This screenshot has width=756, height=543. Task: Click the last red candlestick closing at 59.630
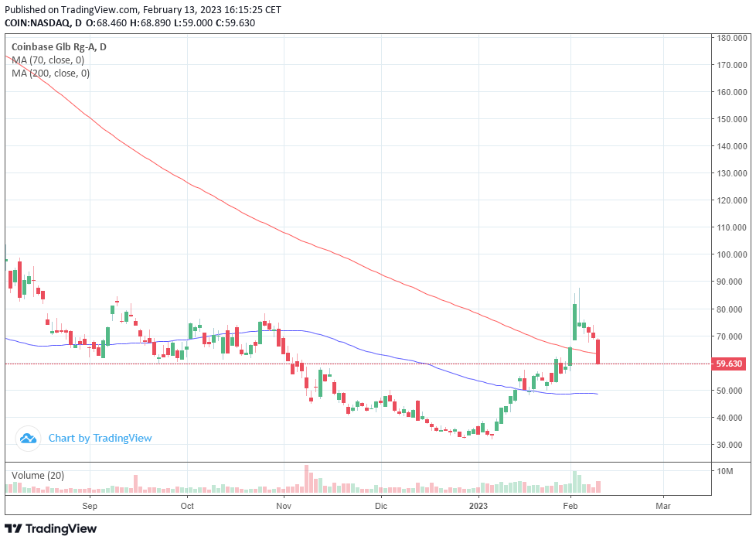tap(598, 351)
